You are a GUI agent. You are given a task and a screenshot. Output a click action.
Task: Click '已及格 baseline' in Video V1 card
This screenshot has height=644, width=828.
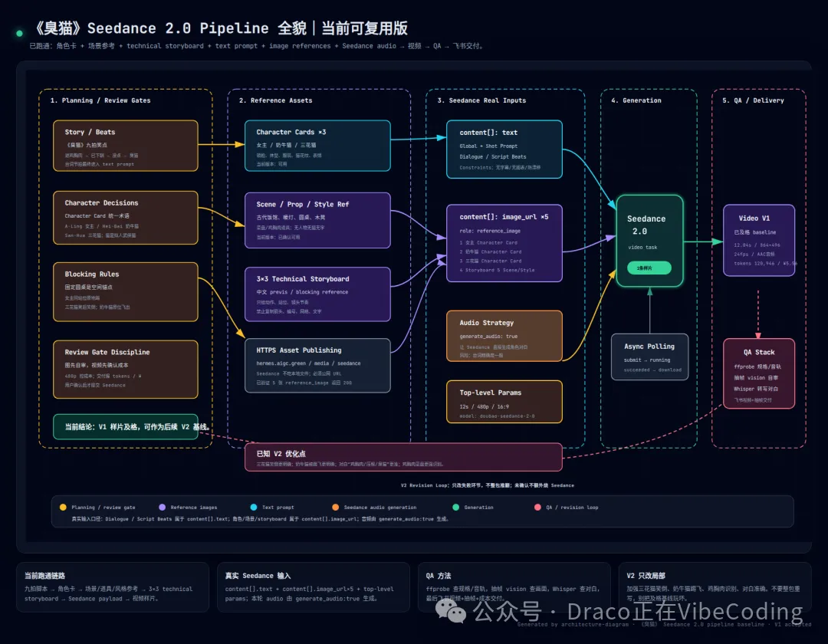[754, 232]
